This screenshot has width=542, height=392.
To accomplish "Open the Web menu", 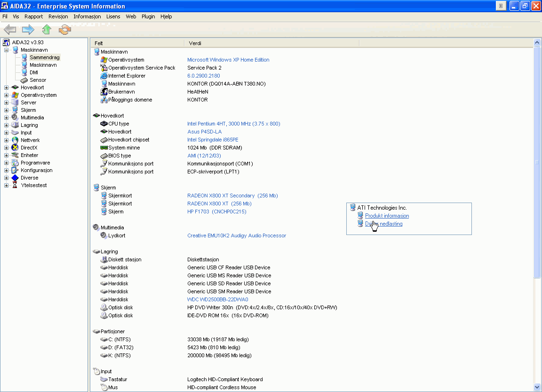I will 131,16.
